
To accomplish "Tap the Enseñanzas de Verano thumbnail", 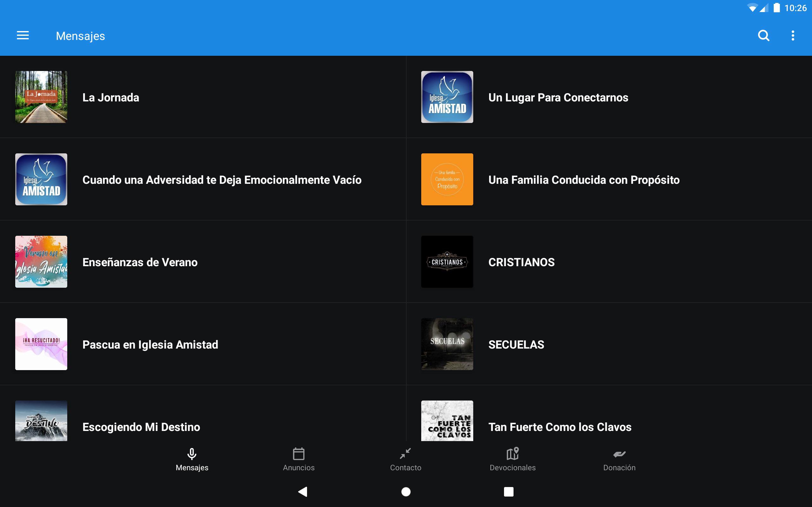I will tap(41, 261).
